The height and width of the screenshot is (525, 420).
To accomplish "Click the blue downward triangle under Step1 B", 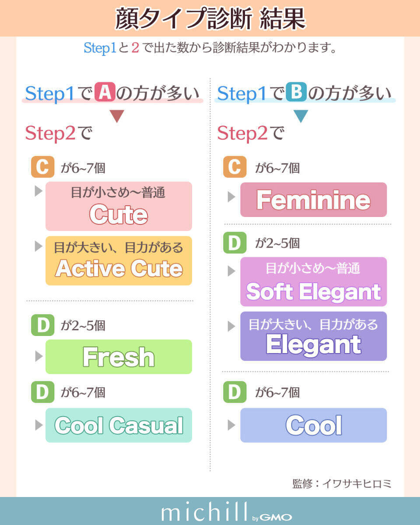I will (301, 116).
